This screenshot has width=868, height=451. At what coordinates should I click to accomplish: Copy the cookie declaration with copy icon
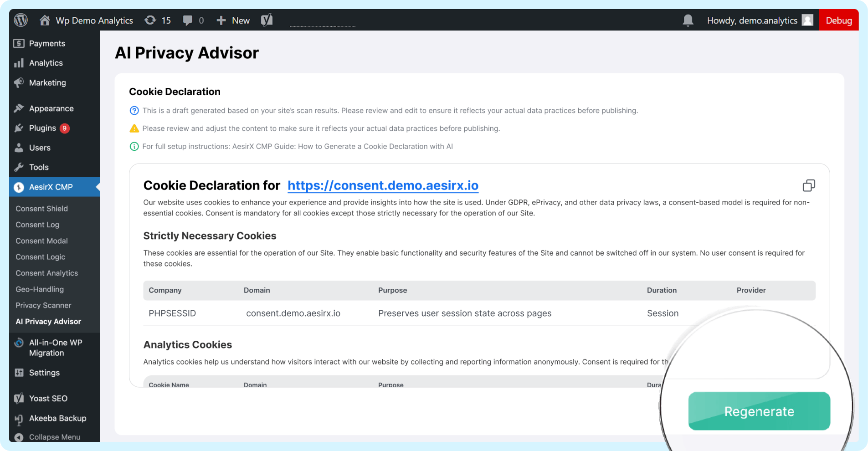pos(809,185)
